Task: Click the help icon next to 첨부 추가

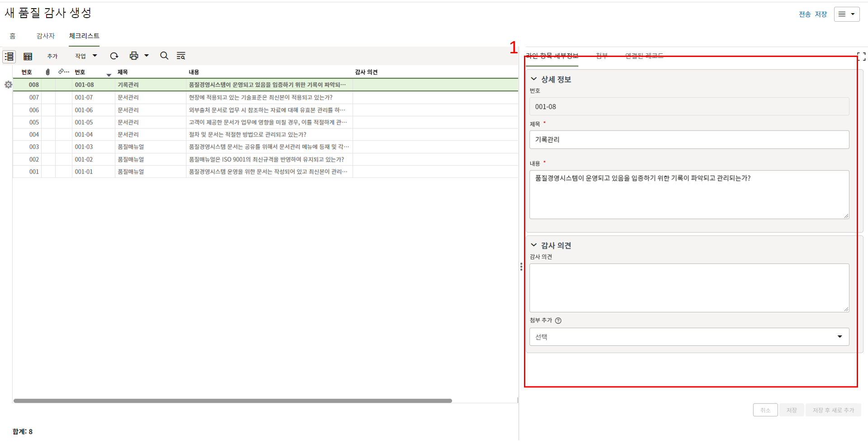Action: click(x=558, y=320)
